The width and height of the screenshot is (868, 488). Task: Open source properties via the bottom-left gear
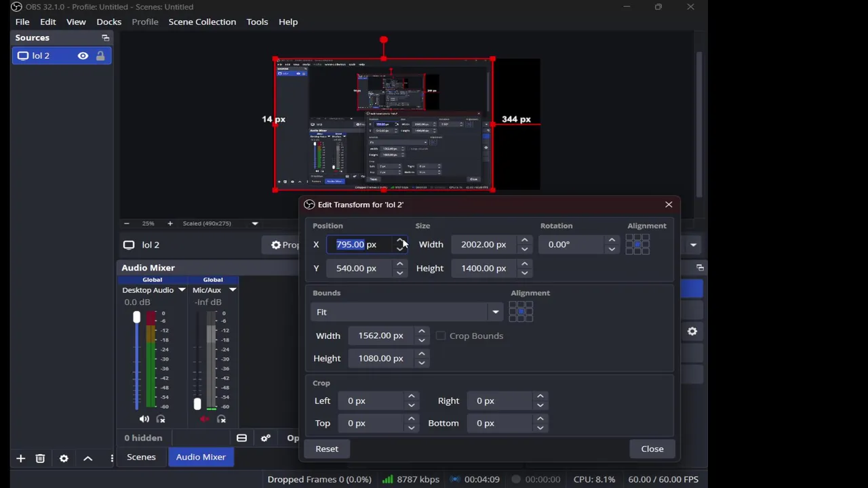tap(64, 459)
